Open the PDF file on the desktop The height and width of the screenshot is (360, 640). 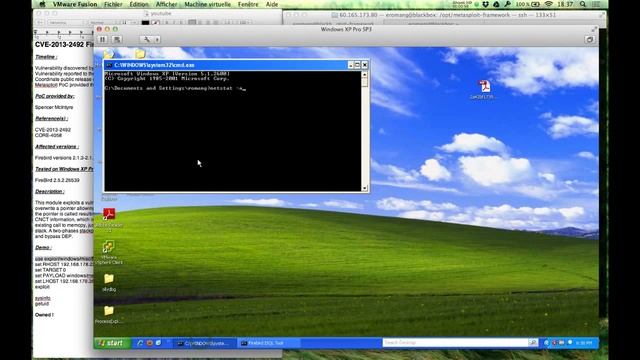[x=484, y=89]
